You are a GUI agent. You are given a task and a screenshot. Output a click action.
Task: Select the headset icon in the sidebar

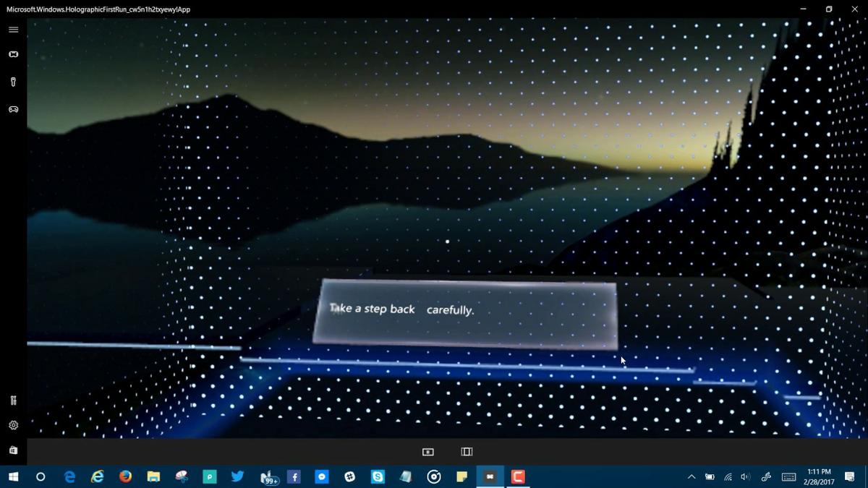(x=13, y=54)
